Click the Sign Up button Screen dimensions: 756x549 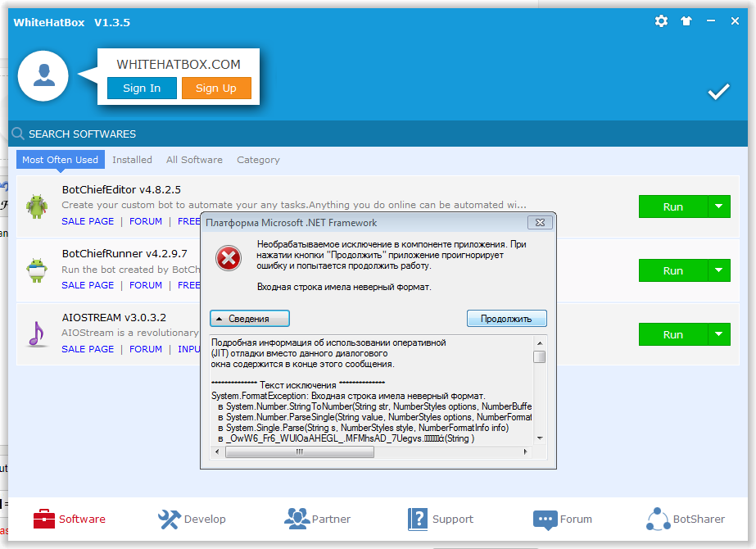tap(215, 88)
